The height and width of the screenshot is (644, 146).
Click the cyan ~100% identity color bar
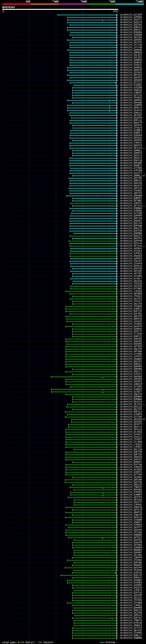[x=130, y=4]
